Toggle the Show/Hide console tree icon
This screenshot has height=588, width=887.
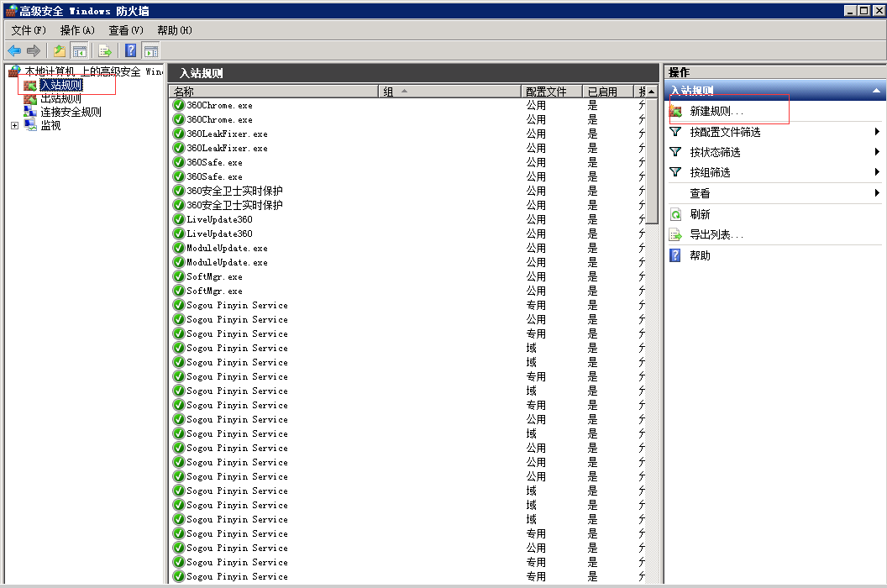pyautogui.click(x=80, y=50)
